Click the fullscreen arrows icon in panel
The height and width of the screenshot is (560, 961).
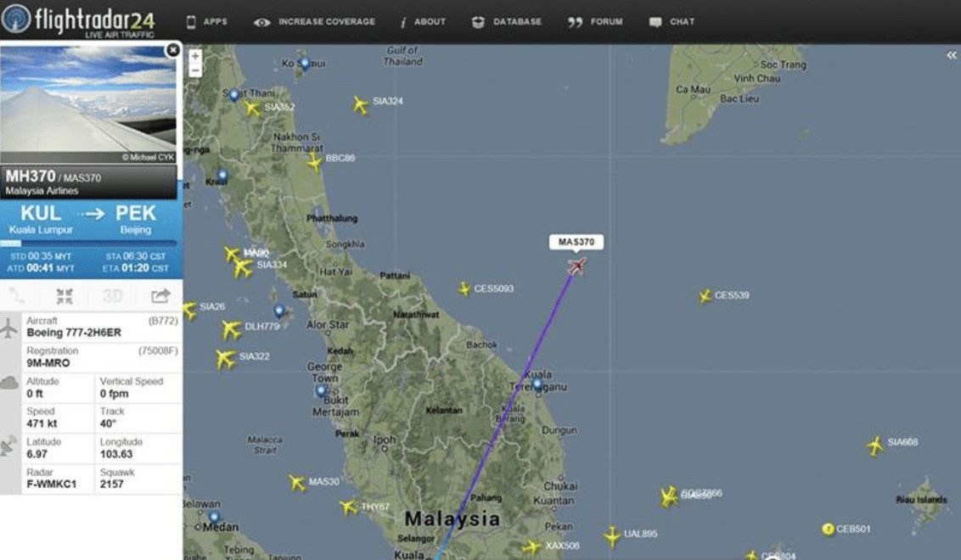coord(65,296)
